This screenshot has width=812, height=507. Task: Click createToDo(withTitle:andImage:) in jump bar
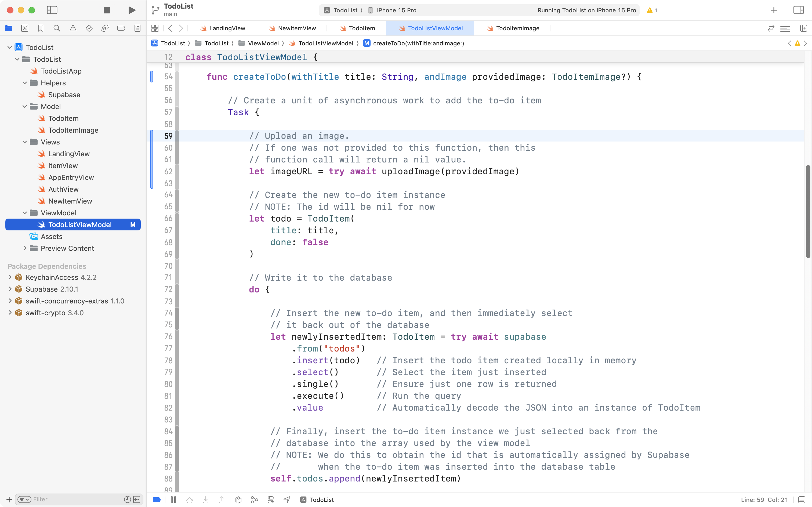[419, 43]
